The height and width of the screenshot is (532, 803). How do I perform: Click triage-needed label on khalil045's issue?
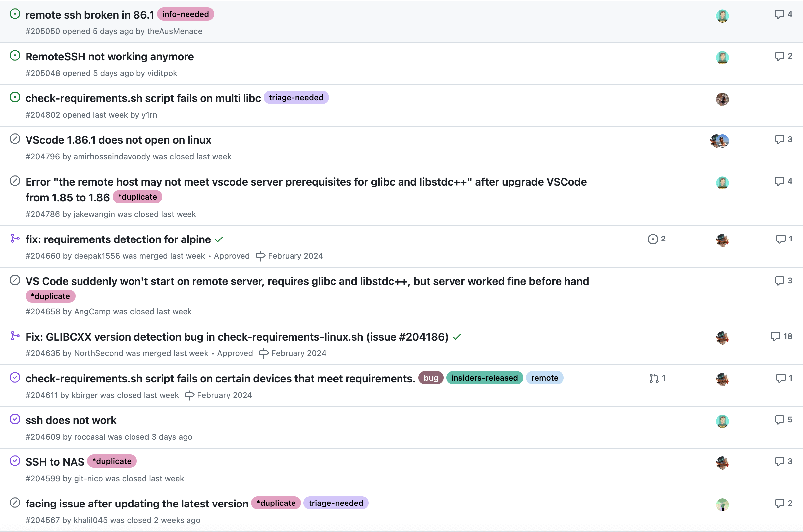click(x=336, y=503)
